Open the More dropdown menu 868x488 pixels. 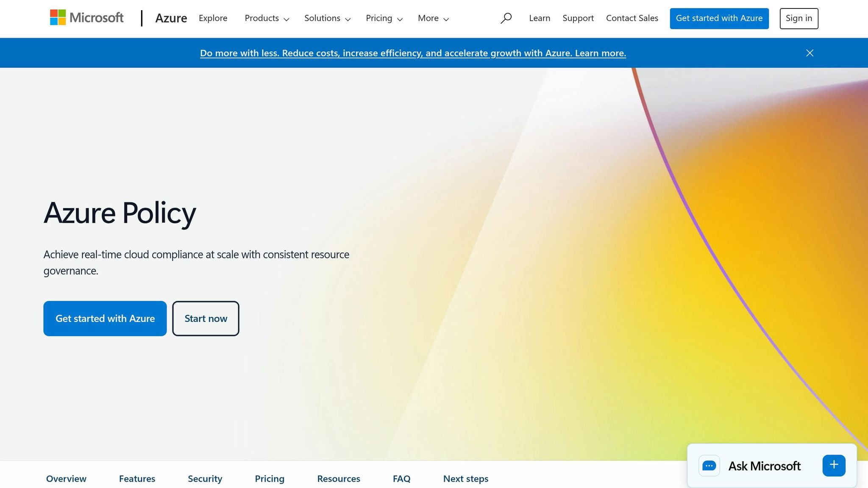tap(433, 18)
